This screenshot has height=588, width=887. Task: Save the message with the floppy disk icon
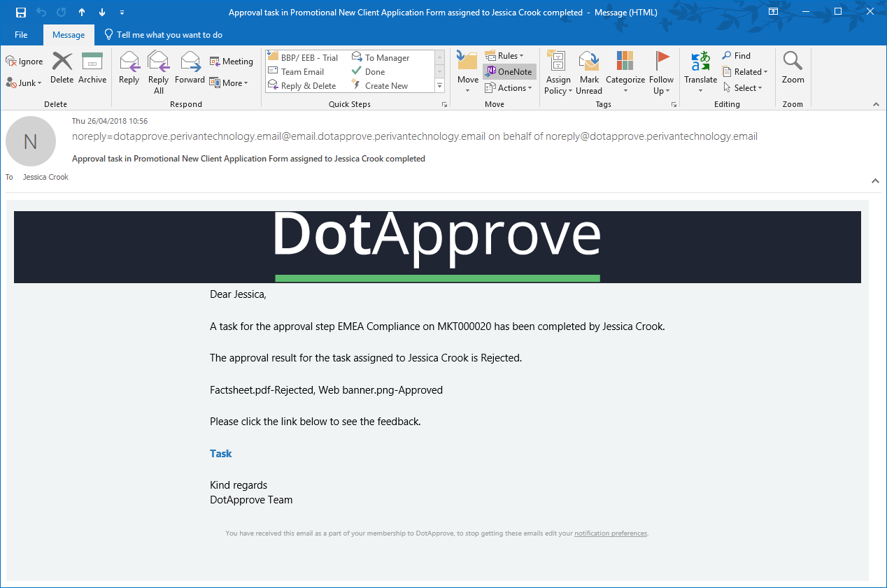coord(21,13)
